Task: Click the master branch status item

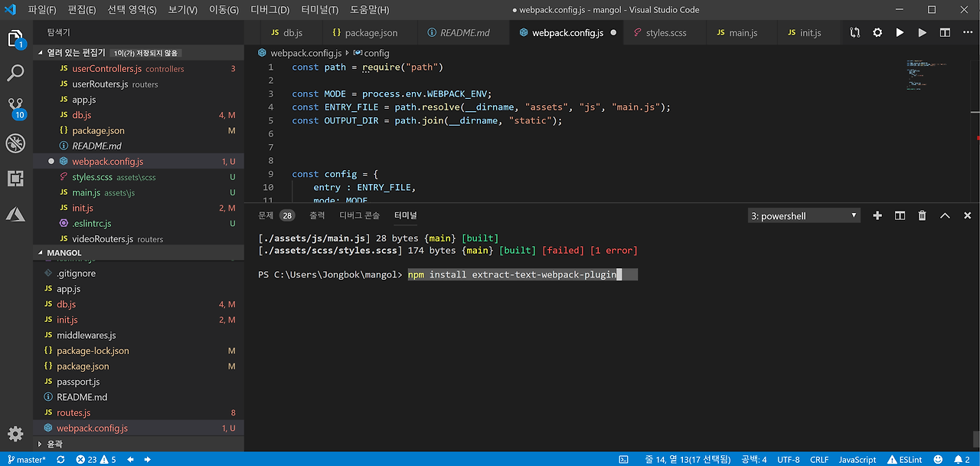Action: (x=27, y=460)
